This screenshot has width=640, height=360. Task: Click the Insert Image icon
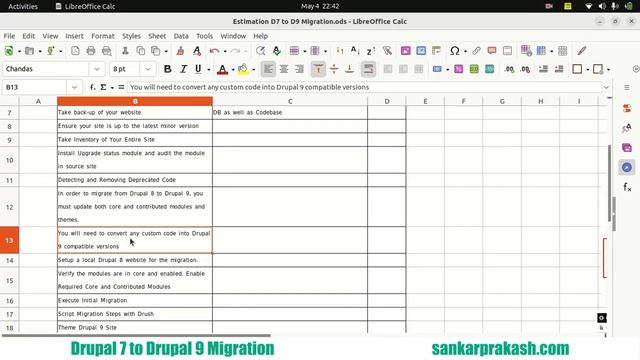405,51
